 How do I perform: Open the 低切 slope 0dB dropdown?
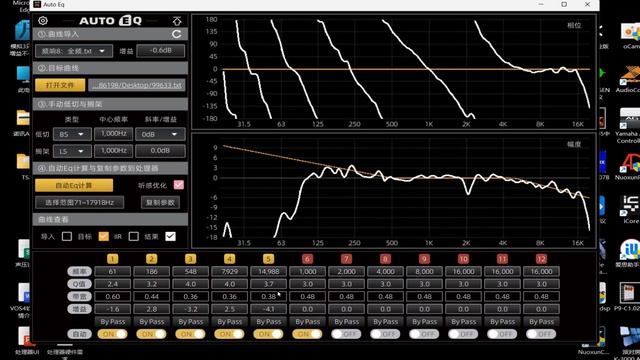point(160,134)
